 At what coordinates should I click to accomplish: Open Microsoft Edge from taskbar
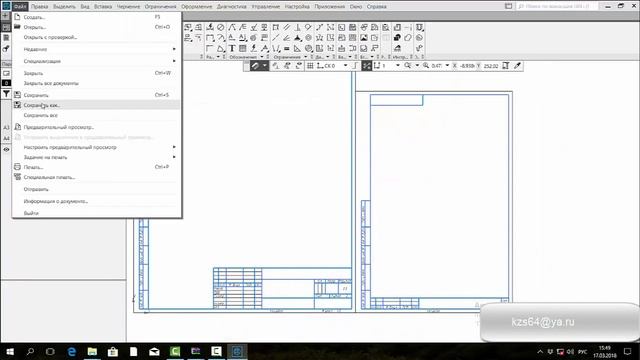click(x=71, y=351)
